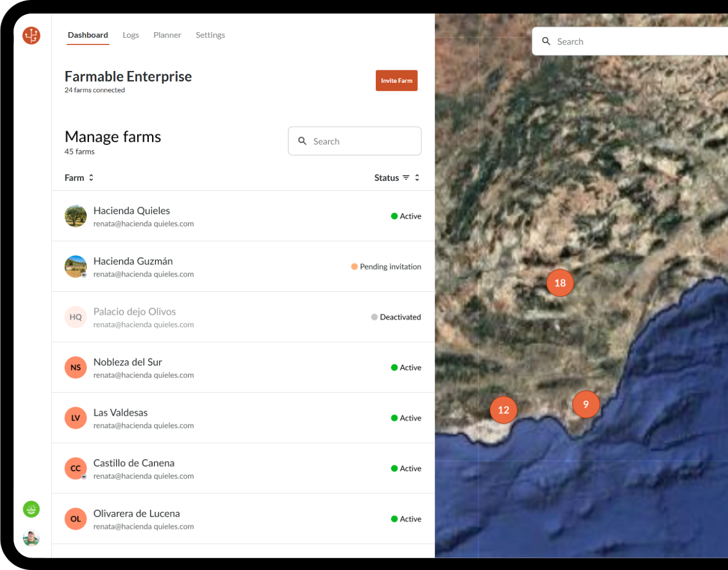Open the Castillo de Canena farm name

click(134, 463)
